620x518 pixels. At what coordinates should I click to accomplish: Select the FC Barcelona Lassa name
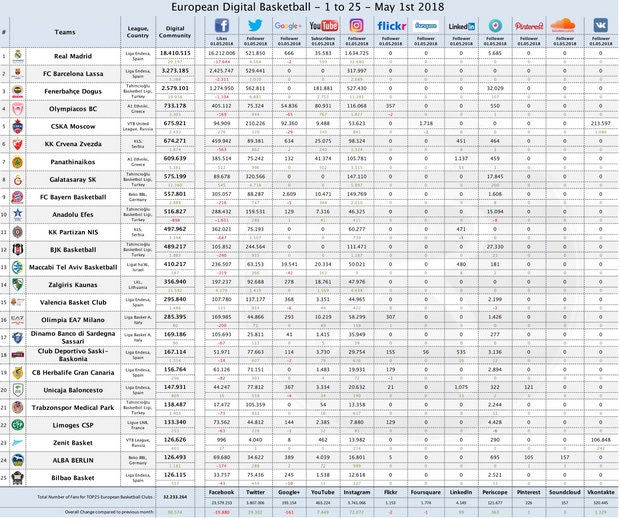click(73, 74)
